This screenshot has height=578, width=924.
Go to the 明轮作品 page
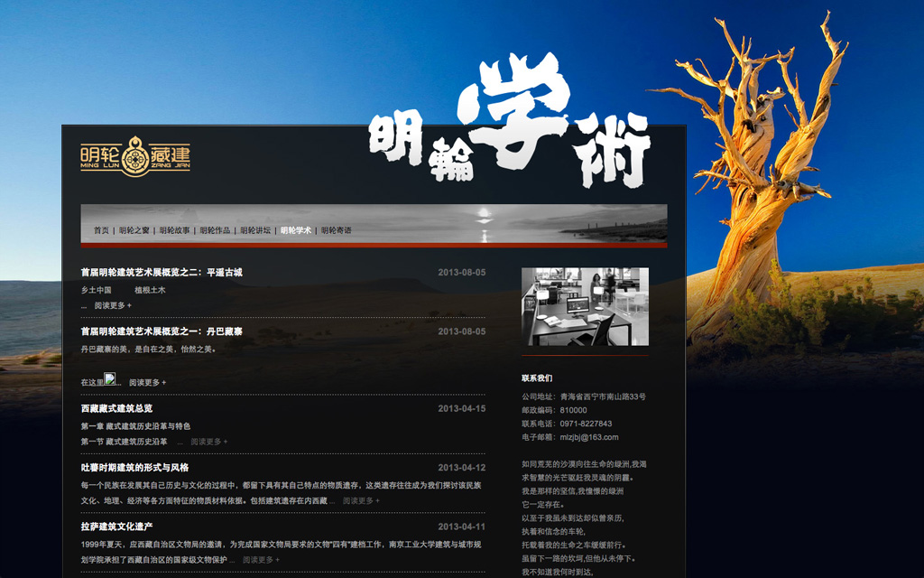(215, 230)
